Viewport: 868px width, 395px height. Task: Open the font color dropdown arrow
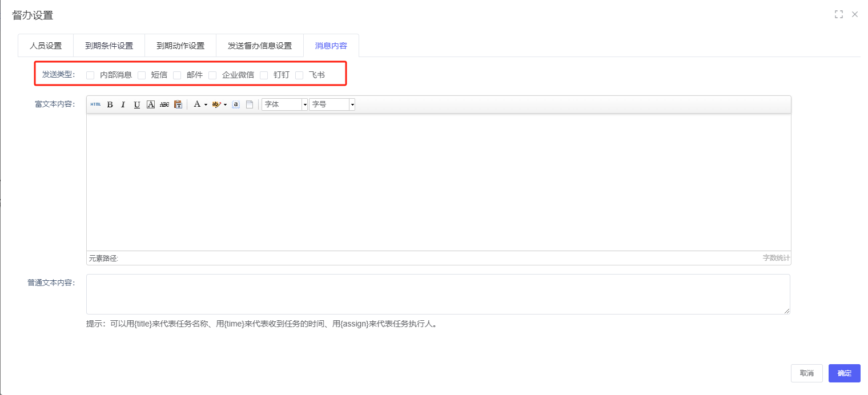tap(206, 104)
